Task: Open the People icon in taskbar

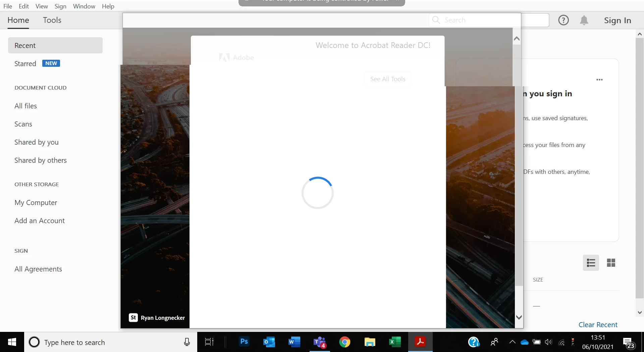Action: pyautogui.click(x=494, y=342)
